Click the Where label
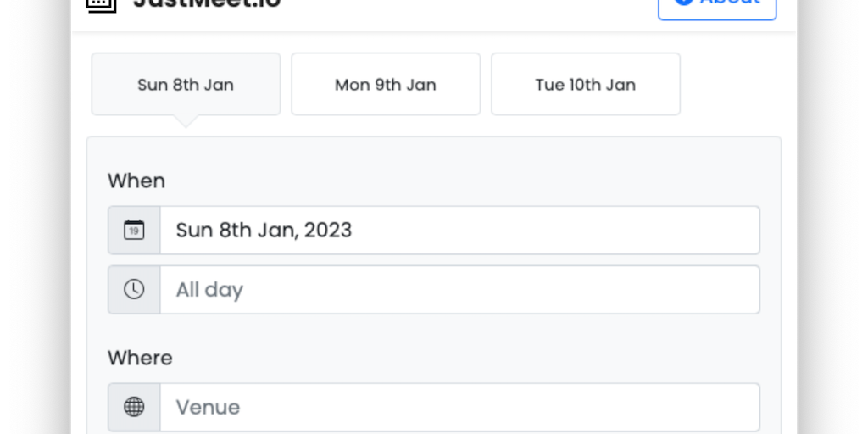868x434 pixels. (x=140, y=358)
